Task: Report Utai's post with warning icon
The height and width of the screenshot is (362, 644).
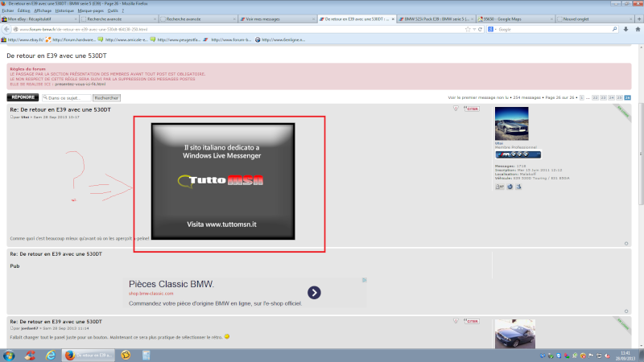Action: (x=456, y=109)
